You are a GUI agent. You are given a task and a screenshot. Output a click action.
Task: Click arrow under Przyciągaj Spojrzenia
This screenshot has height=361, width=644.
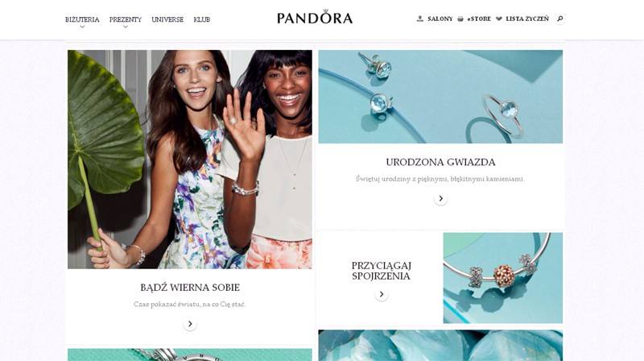pos(381,294)
